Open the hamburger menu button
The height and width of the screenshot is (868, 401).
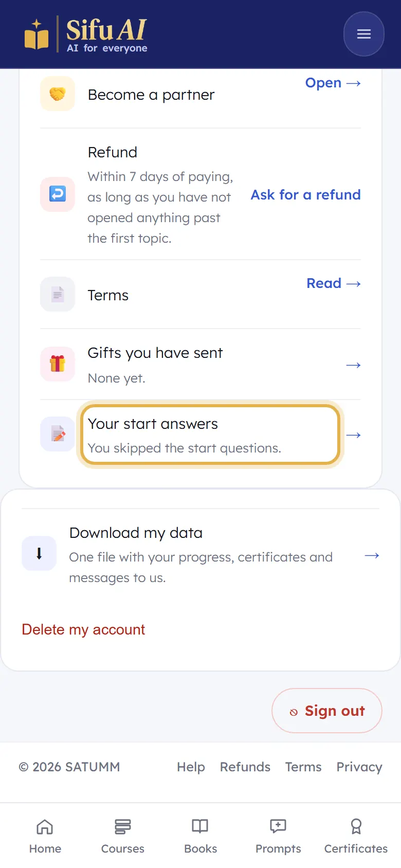pos(363,34)
